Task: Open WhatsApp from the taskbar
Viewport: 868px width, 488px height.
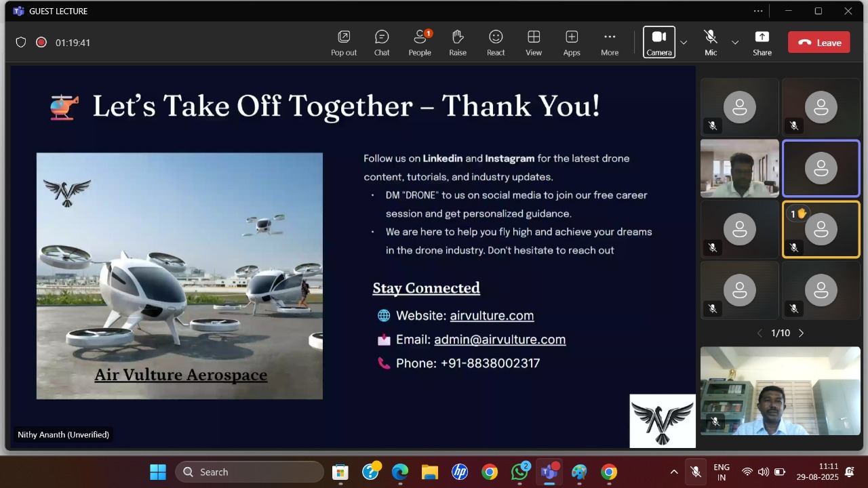Action: (x=520, y=472)
